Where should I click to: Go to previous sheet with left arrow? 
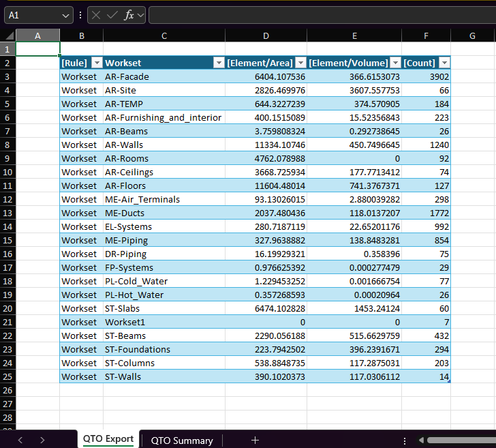click(20, 440)
